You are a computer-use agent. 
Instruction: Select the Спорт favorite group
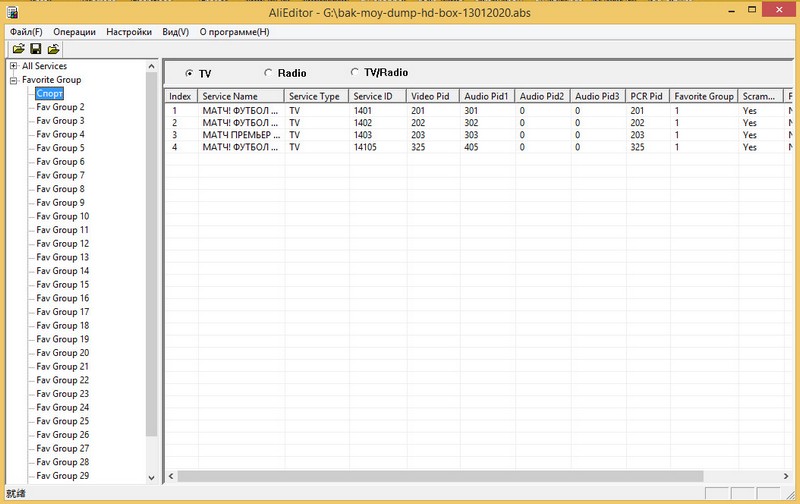pyautogui.click(x=49, y=93)
